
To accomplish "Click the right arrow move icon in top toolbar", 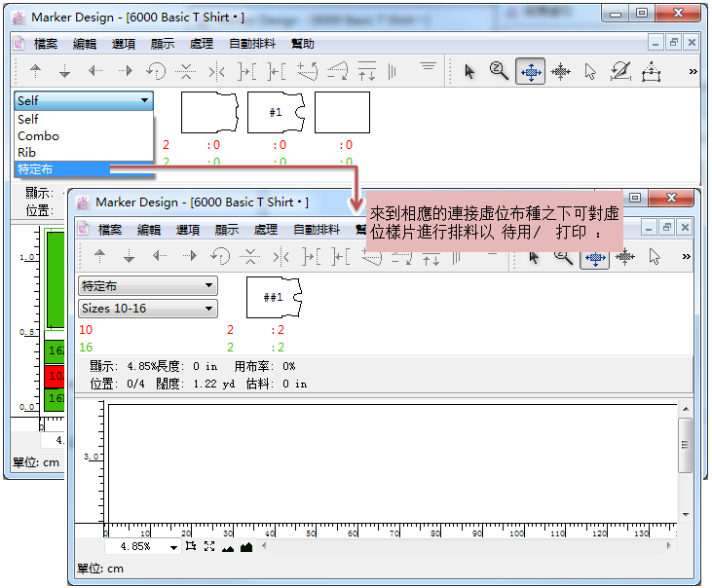I will 126,71.
